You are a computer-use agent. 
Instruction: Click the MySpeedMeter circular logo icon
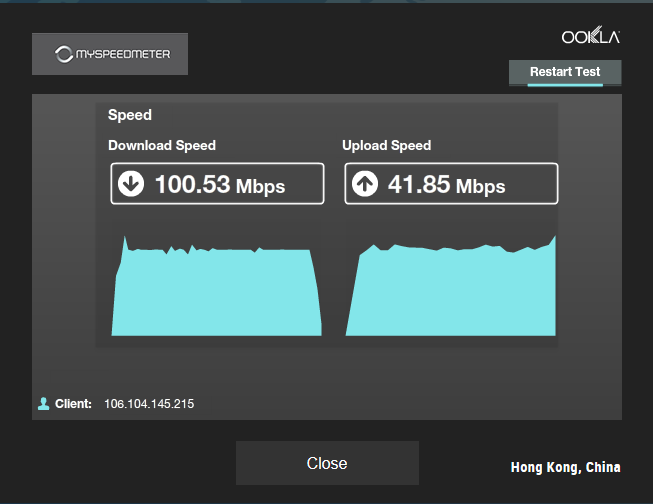[x=64, y=54]
